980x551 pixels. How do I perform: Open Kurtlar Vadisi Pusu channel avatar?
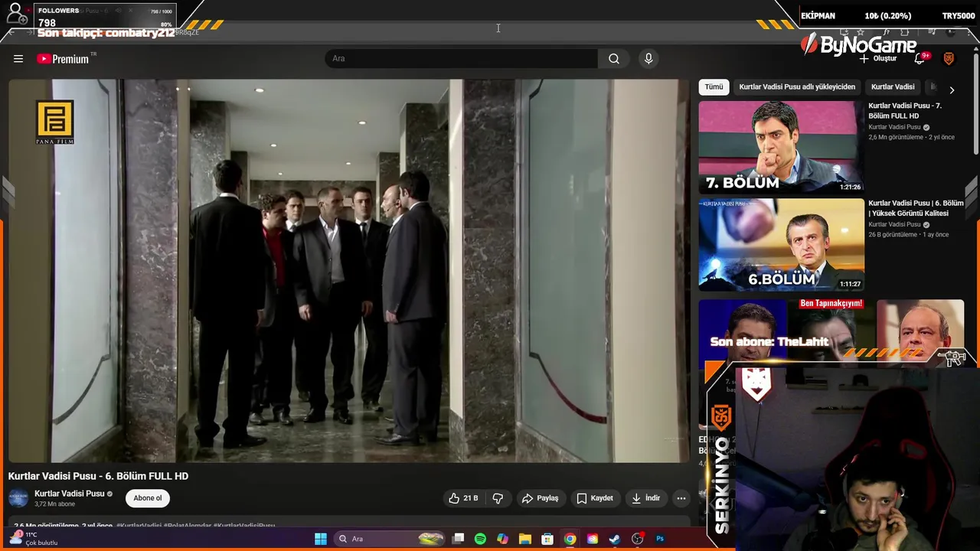(x=18, y=498)
